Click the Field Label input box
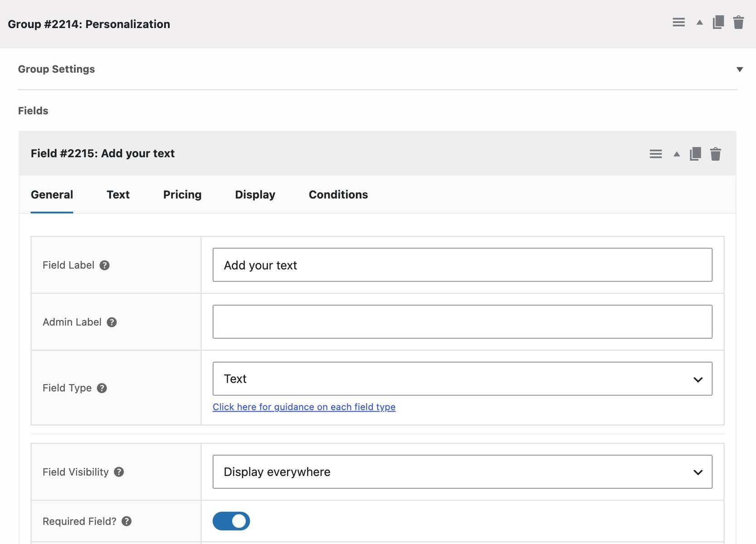Screen dimensions: 756x544 pos(462,265)
